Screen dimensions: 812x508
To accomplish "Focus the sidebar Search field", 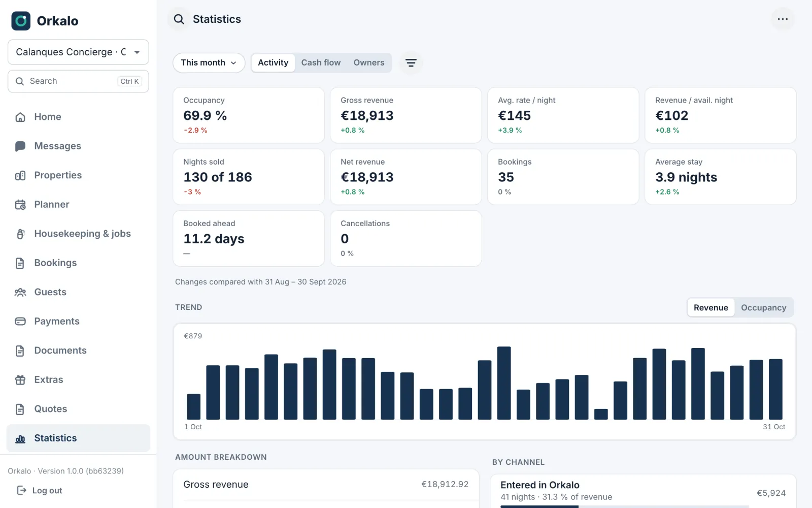I will pyautogui.click(x=78, y=81).
